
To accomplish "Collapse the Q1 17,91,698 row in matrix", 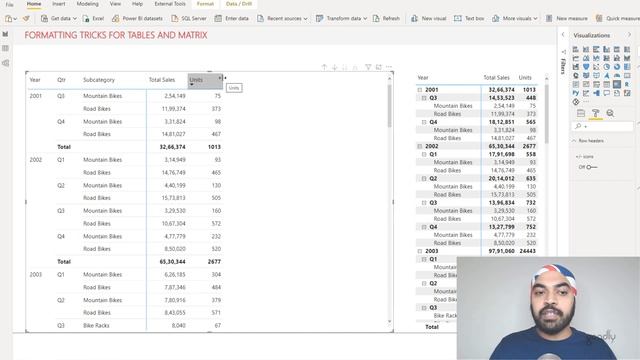I will click(x=424, y=154).
